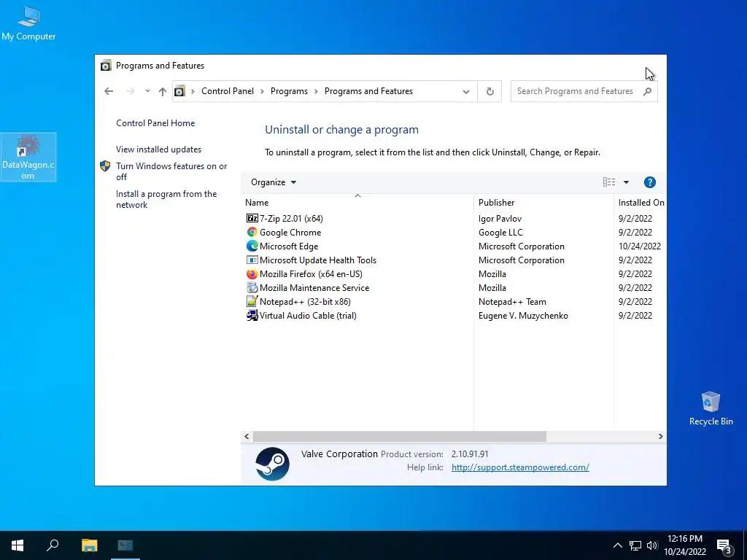Go back with the left arrow
747x560 pixels.
(109, 91)
